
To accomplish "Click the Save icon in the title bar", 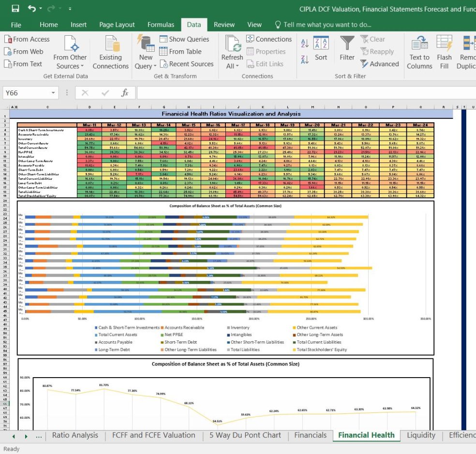I will [15, 9].
